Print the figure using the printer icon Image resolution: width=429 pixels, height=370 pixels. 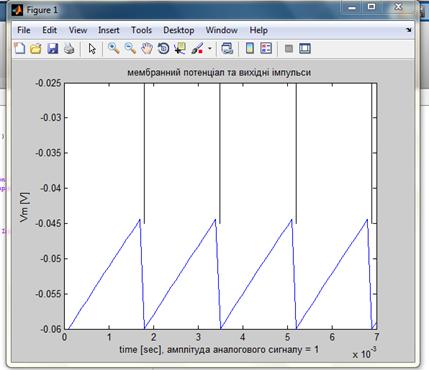pos(69,49)
